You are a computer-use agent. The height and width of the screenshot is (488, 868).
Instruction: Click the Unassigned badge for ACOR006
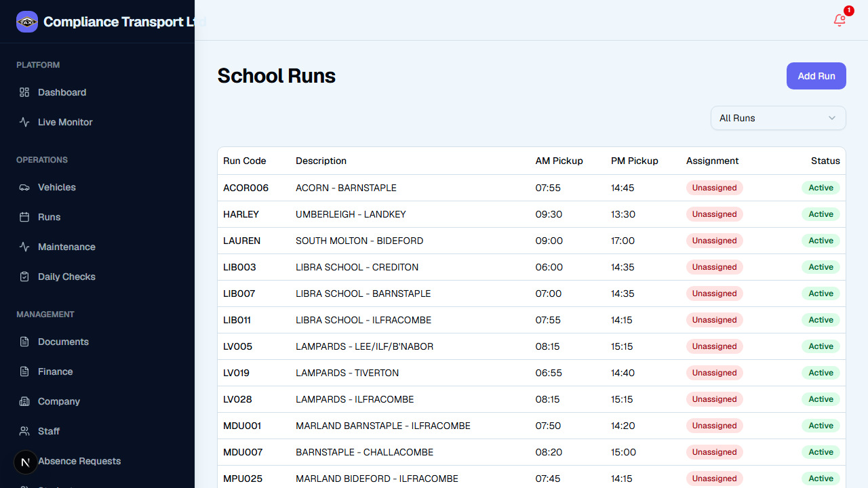[715, 188]
